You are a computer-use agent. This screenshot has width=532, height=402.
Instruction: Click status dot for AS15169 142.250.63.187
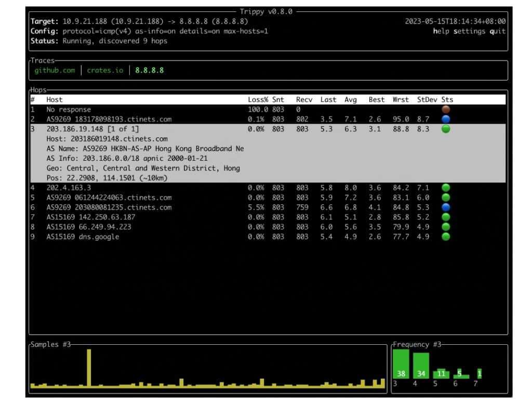click(445, 217)
